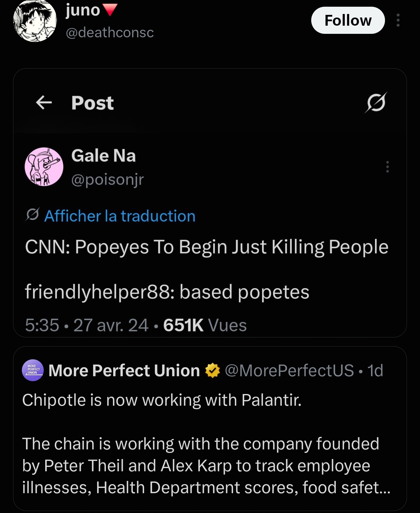
Task: Tap the Grok icon in Post header
Action: 376,102
